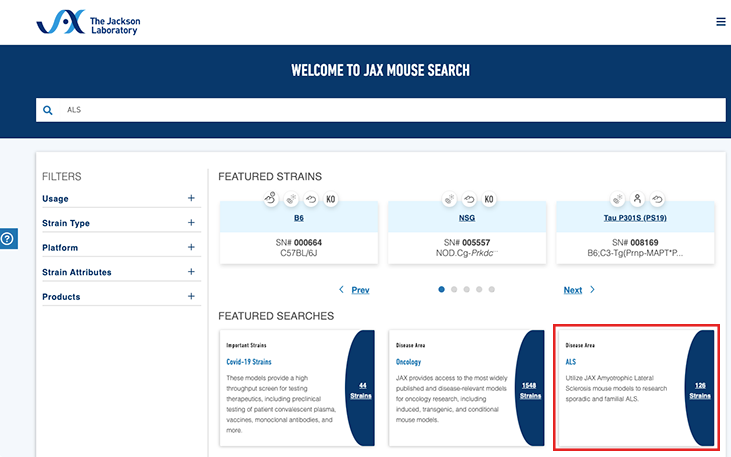Image resolution: width=731 pixels, height=457 pixels.
Task: Click the Covid-19 card description text
Action: click(281, 404)
